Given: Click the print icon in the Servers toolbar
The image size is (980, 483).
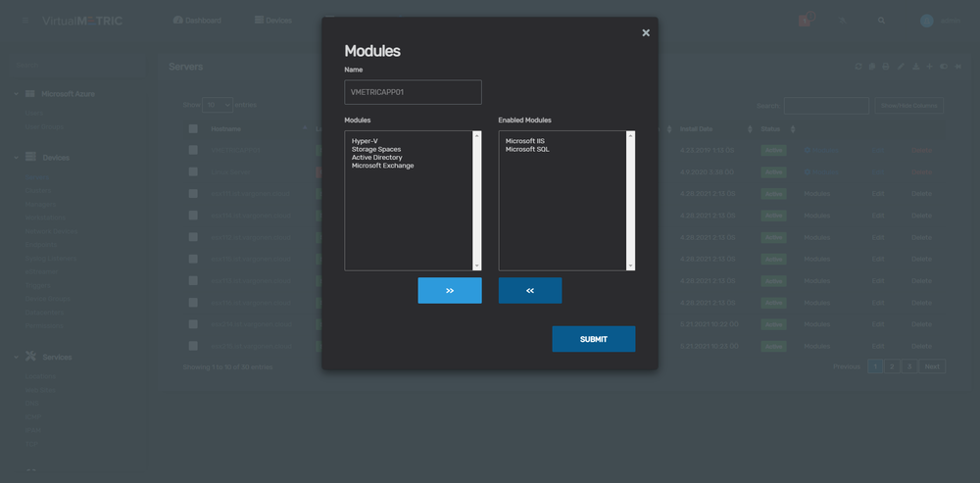Looking at the screenshot, I should [x=886, y=67].
